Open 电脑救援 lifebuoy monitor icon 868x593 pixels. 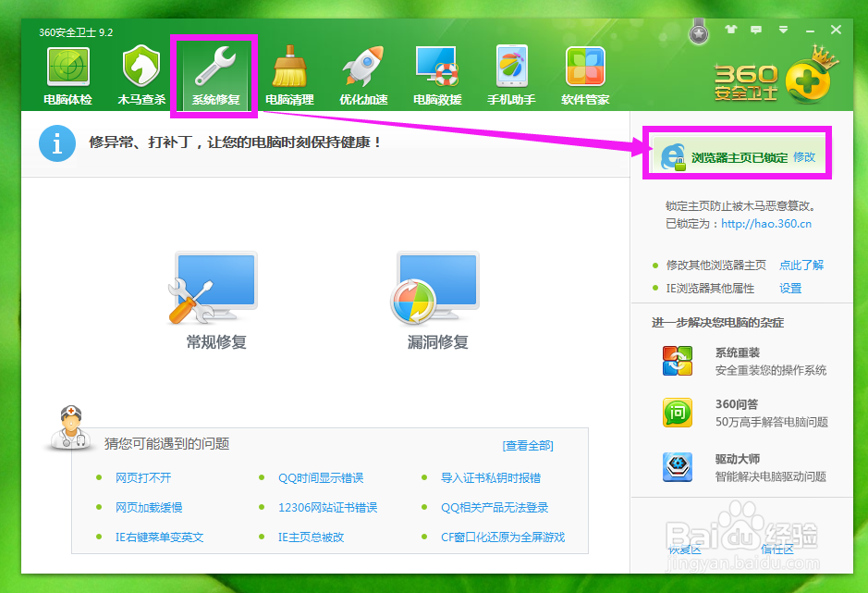coord(437,66)
